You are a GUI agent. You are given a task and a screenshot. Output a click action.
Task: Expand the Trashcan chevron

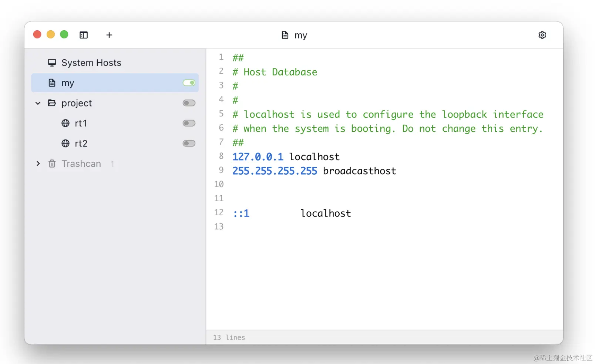[38, 164]
